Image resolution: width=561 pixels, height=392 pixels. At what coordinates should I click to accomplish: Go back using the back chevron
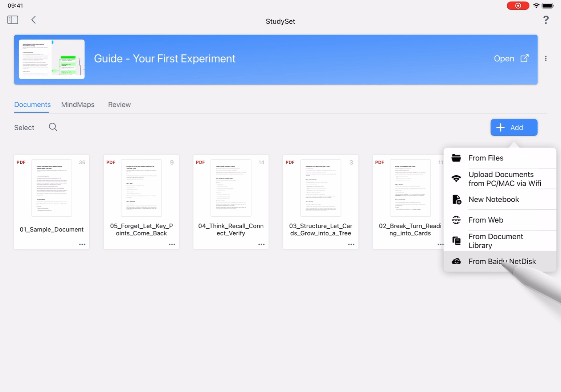point(33,20)
